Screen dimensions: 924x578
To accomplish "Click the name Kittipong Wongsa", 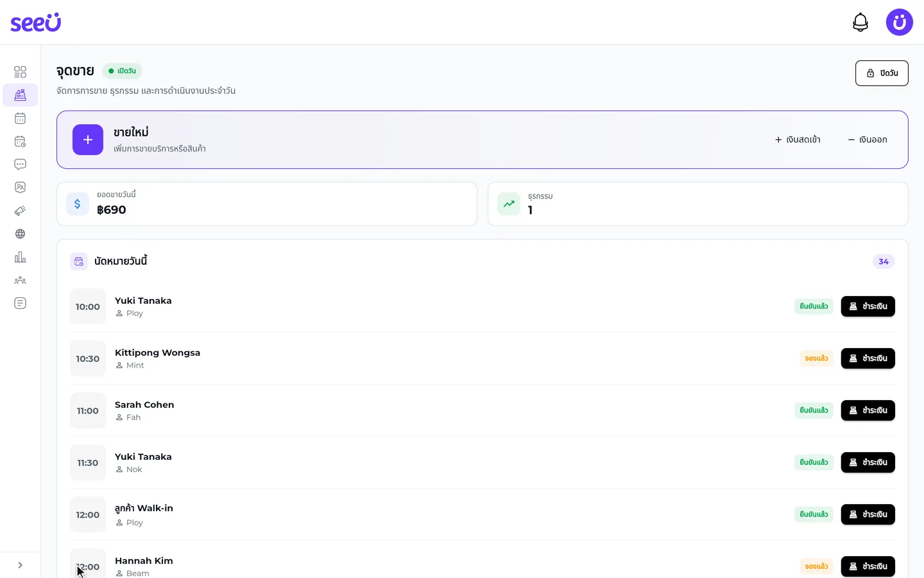I will [x=157, y=353].
